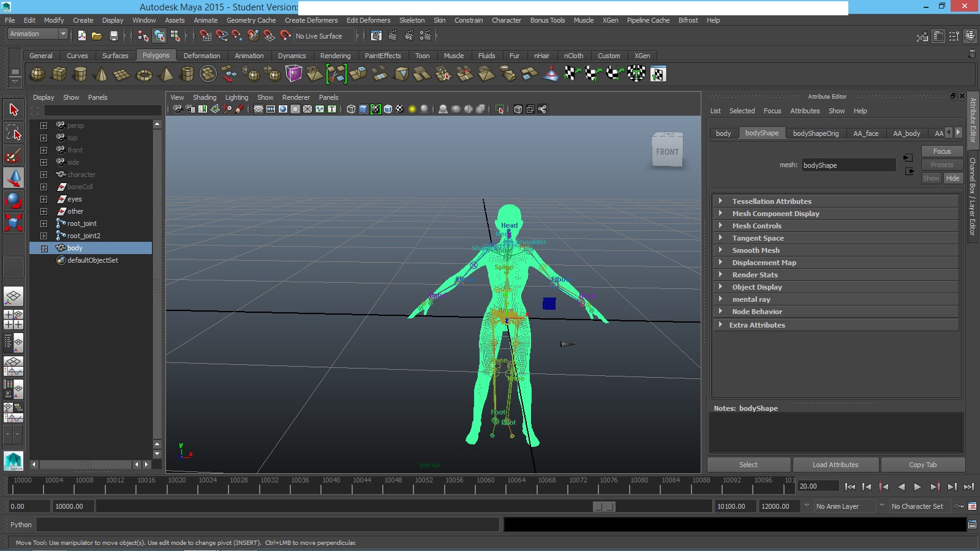Select the Select Tool arrow
Viewport: 980px width, 551px height.
[x=13, y=110]
